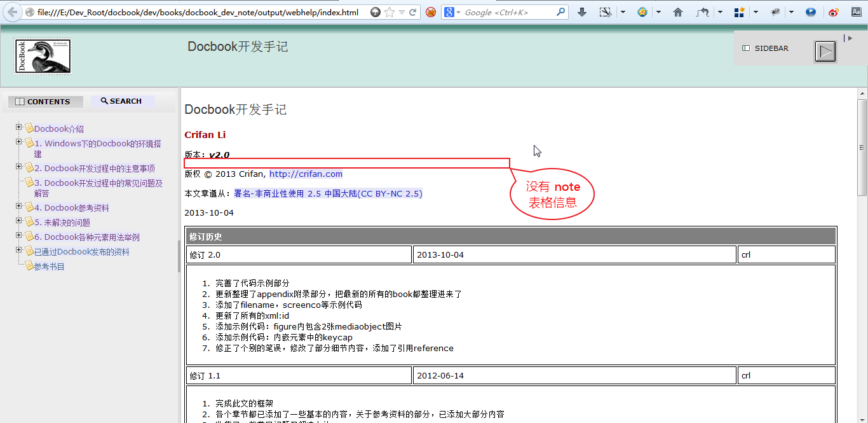
Task: Follow the http://crifan.com link
Action: pyautogui.click(x=306, y=174)
